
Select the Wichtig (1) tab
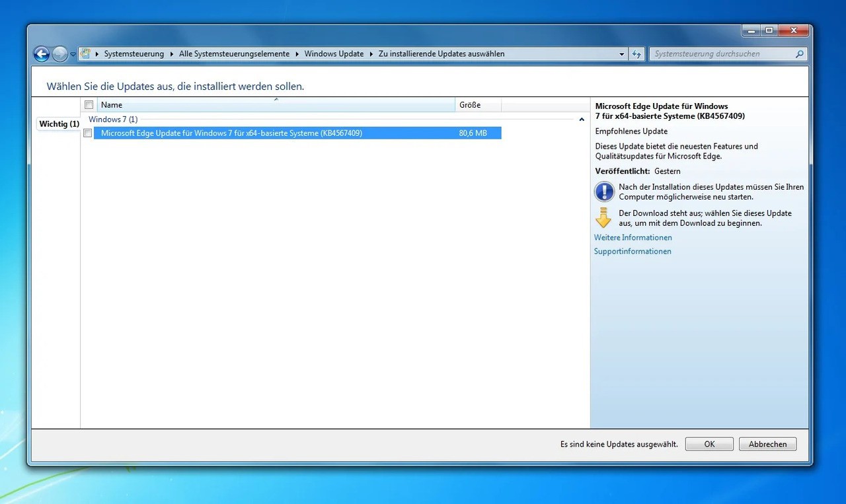59,124
